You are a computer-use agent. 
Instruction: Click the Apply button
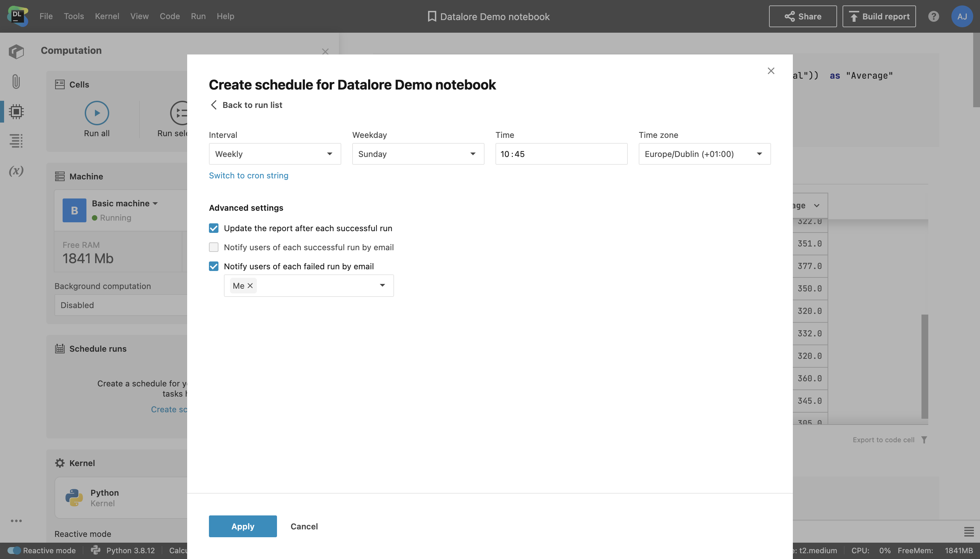click(243, 526)
